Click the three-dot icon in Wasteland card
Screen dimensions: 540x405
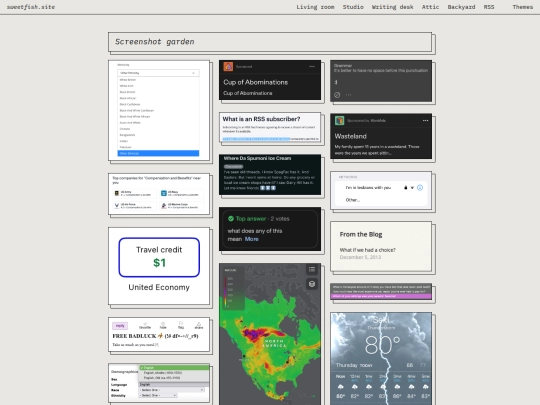click(425, 121)
